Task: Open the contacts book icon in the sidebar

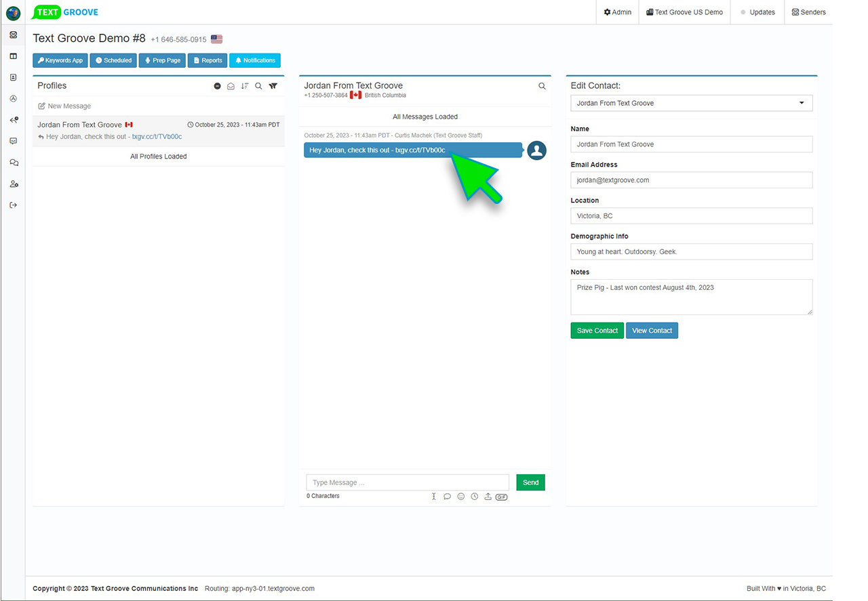Action: pyautogui.click(x=13, y=77)
